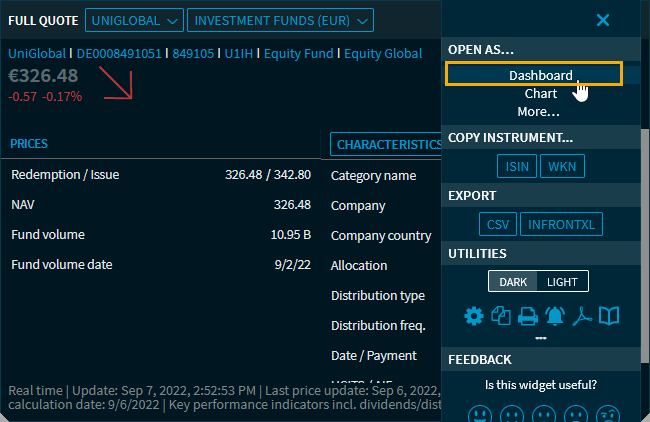Click the copy widget icon
This screenshot has height=422, width=650.
[x=501, y=317]
